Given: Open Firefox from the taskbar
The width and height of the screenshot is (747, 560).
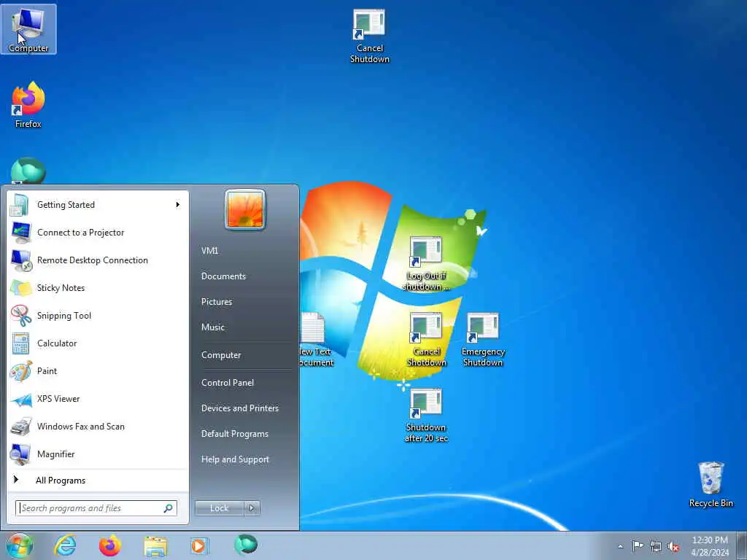Looking at the screenshot, I should 110,545.
